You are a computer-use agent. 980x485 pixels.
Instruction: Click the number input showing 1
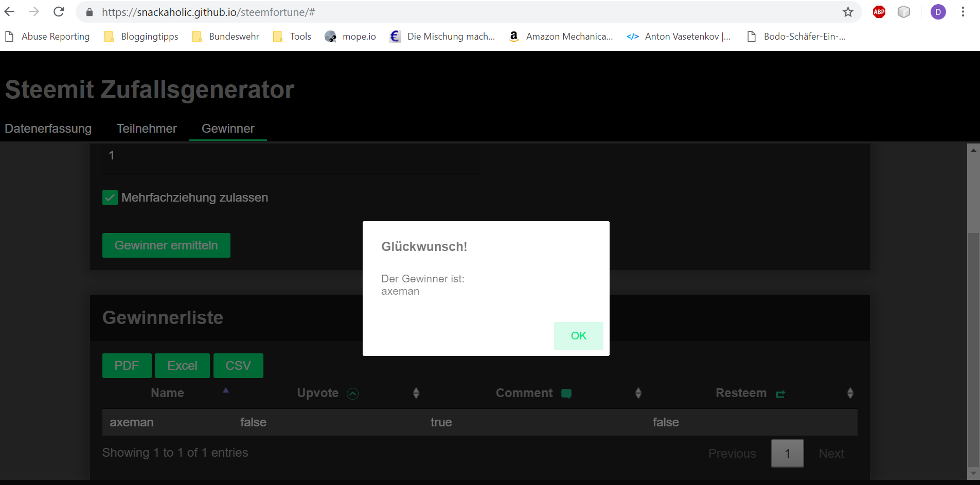pyautogui.click(x=291, y=158)
